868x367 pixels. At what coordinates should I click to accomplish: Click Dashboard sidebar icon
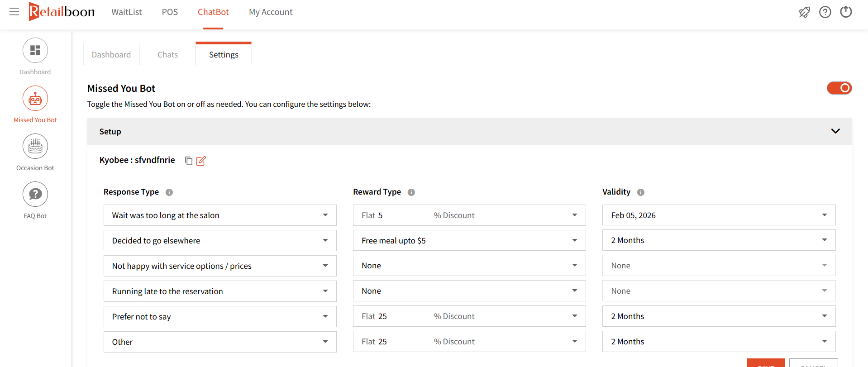point(35,50)
